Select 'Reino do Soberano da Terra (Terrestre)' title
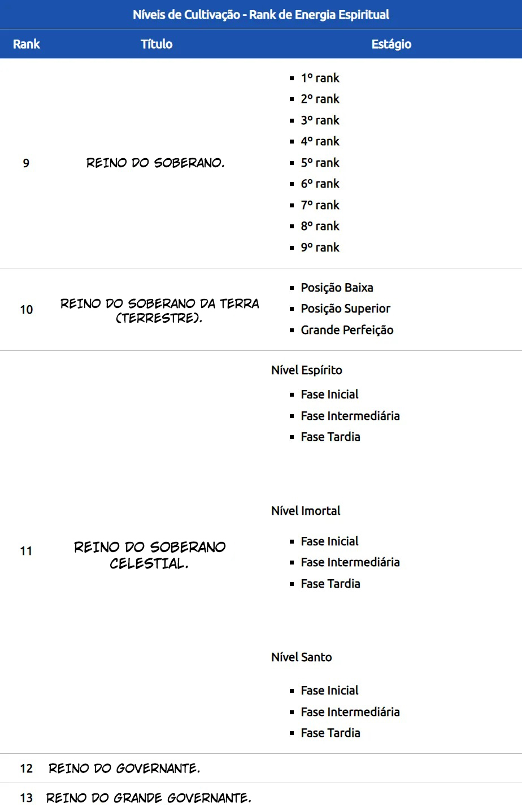Viewport: 522px width, 812px height. [x=159, y=310]
